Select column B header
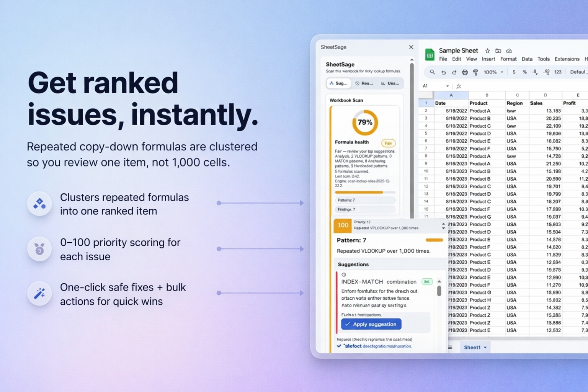 click(487, 95)
